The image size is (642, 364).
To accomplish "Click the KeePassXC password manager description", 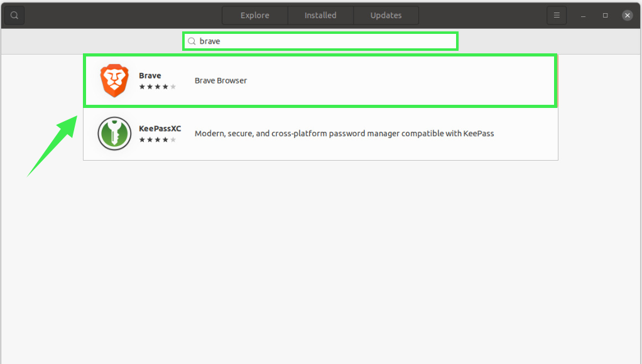I will click(x=344, y=134).
